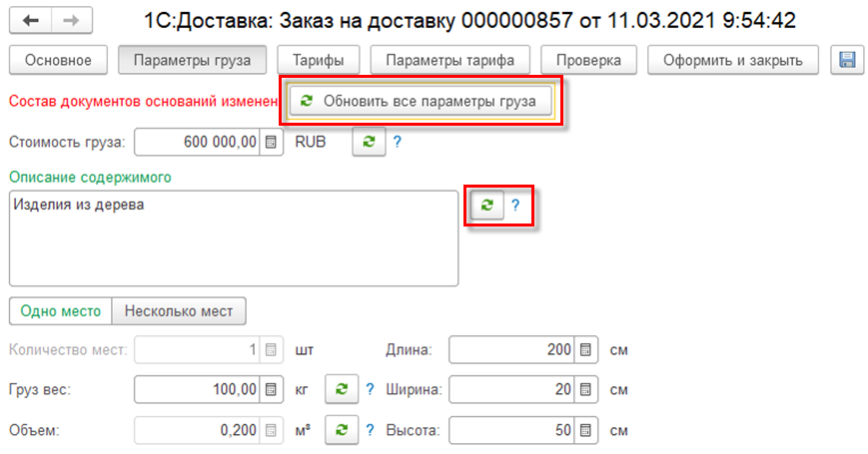Click Обновить все параметры груза
868x454 pixels.
click(421, 101)
